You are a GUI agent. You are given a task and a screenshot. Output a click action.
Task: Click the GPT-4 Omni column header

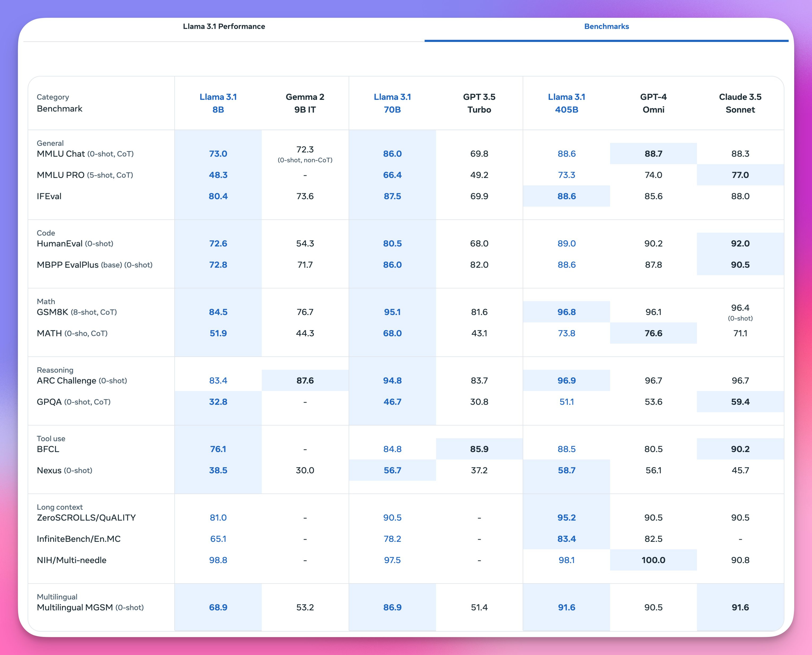653,103
